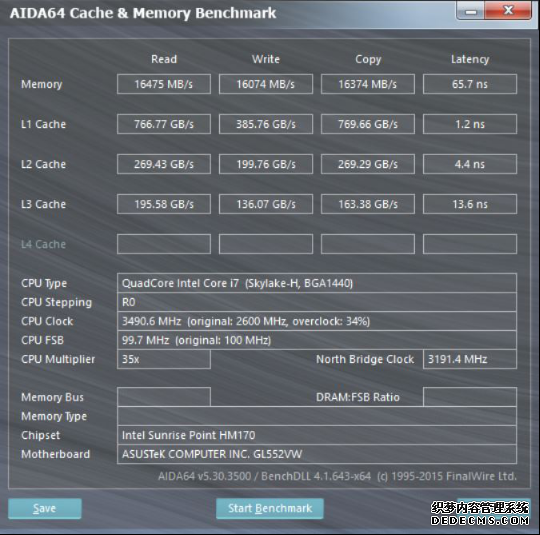This screenshot has width=540, height=535.
Task: Select the Memory Write value 16074 MB/s
Action: [x=266, y=84]
